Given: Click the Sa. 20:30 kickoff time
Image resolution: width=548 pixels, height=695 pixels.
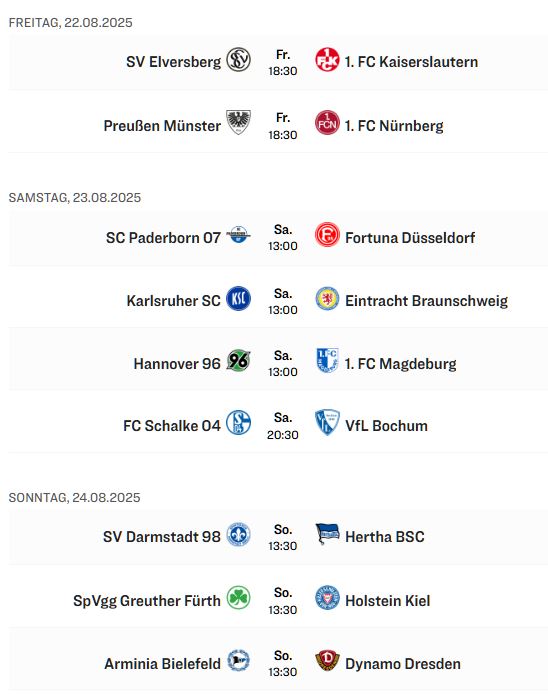Looking at the screenshot, I should point(283,426).
